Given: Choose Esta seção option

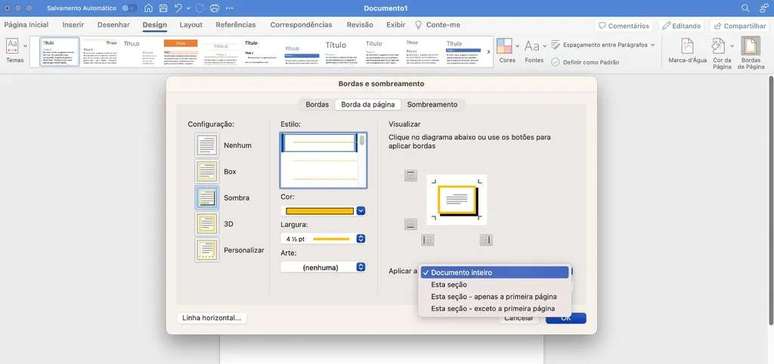Looking at the screenshot, I should [x=495, y=284].
